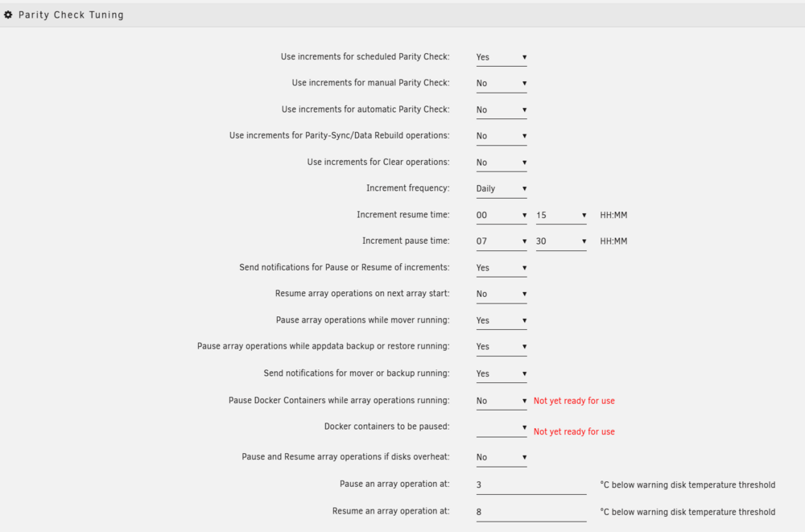Expand the automatic Parity Check increments dropdown
The image size is (805, 532).
pos(501,110)
